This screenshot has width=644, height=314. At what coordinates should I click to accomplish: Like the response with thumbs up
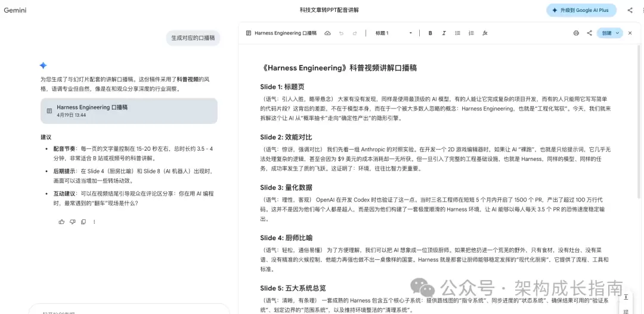point(61,222)
